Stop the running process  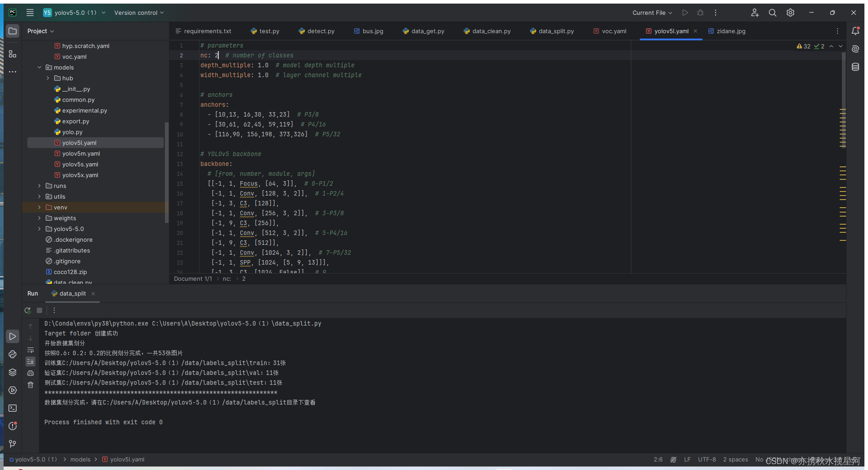pyautogui.click(x=39, y=310)
